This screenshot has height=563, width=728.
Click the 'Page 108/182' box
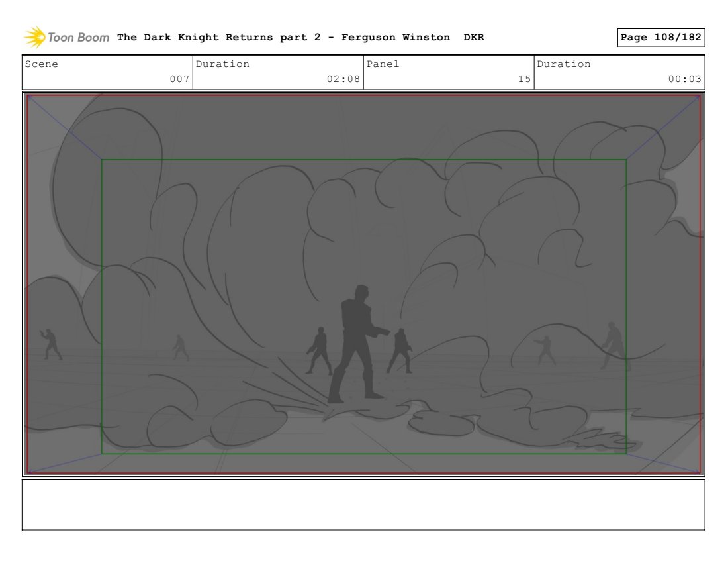661,38
